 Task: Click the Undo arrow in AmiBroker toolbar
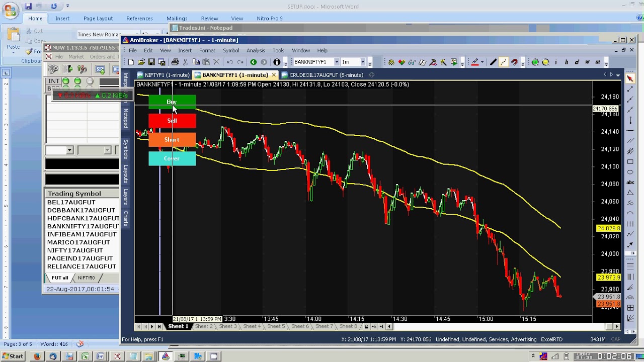(x=229, y=62)
